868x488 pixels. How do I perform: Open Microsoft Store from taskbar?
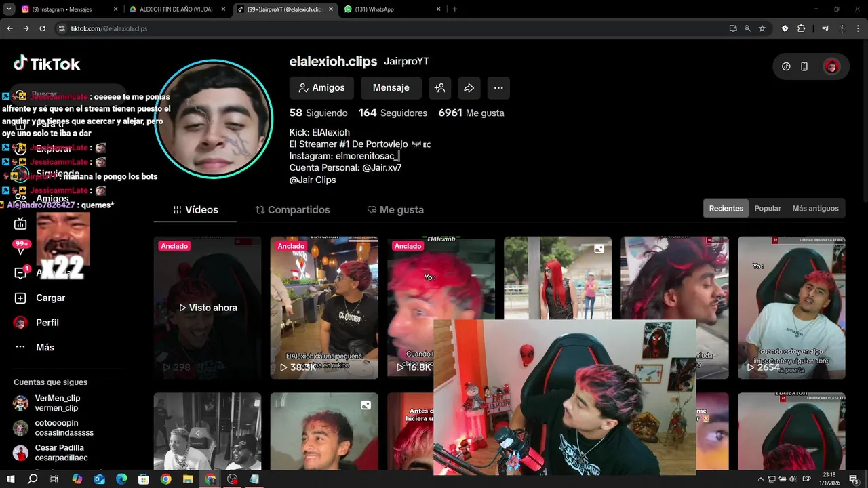(x=143, y=479)
